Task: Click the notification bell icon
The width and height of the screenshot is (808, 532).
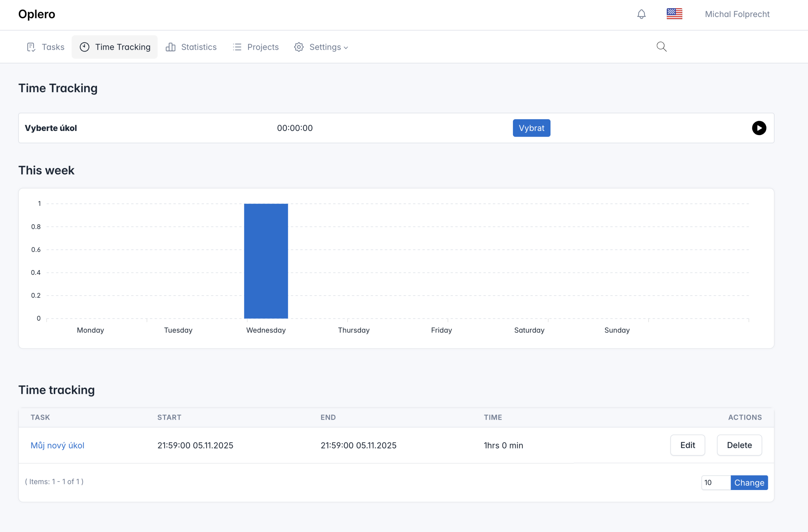Action: point(641,14)
